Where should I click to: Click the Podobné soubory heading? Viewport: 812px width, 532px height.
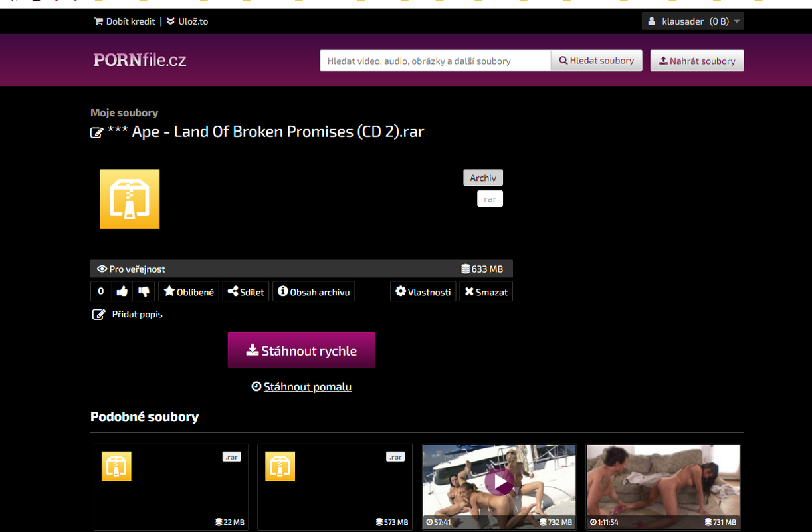pos(144,417)
